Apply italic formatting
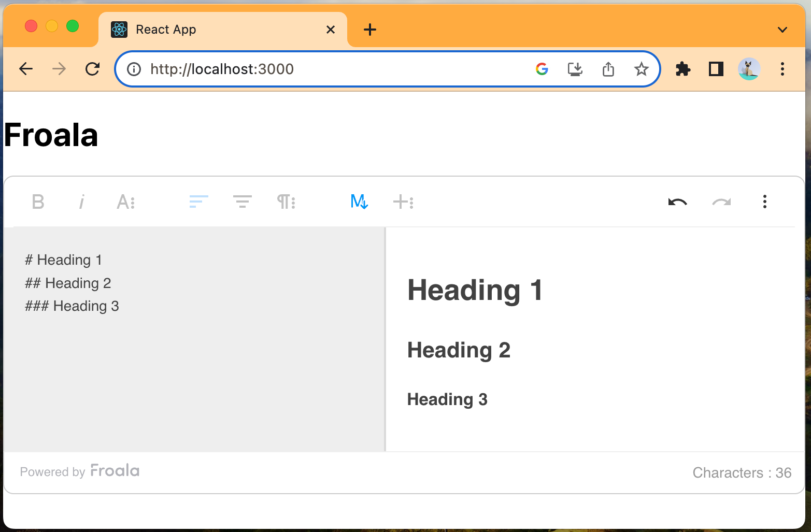Viewport: 811px width, 532px height. (81, 202)
